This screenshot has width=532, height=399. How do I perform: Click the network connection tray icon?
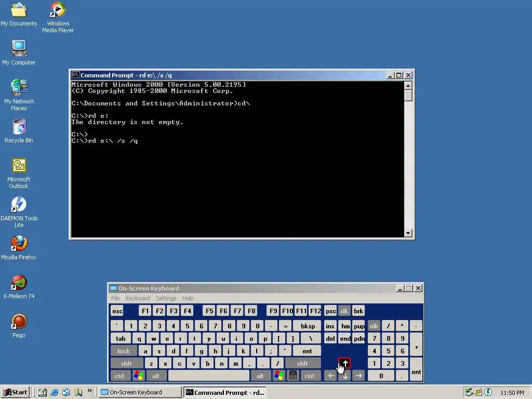pyautogui.click(x=469, y=392)
